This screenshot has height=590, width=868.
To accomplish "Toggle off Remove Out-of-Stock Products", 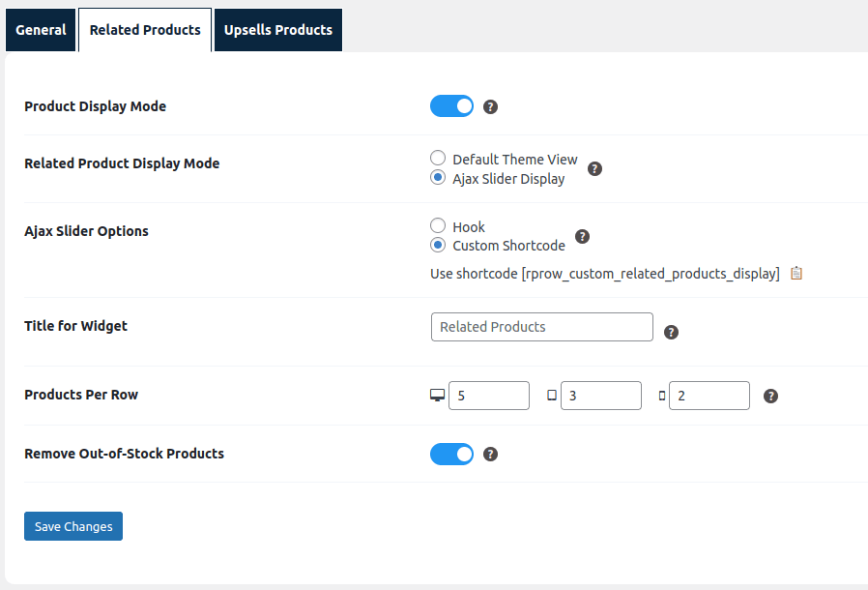I will coord(451,454).
